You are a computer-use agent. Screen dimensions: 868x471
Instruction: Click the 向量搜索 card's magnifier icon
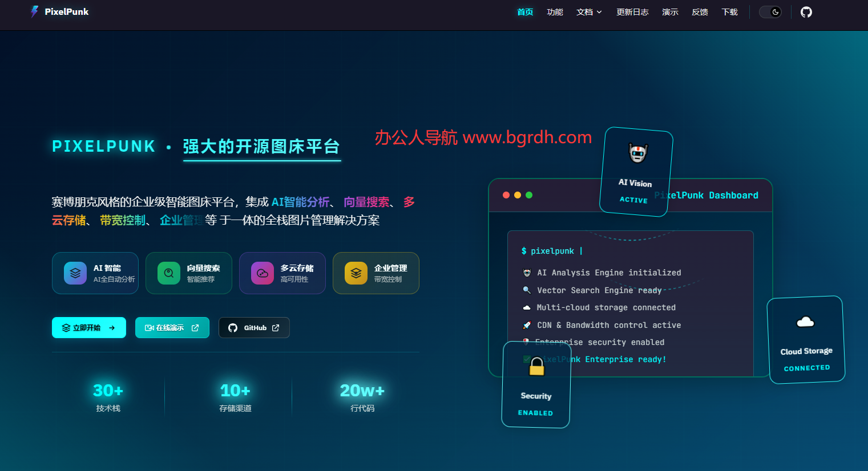(169, 273)
